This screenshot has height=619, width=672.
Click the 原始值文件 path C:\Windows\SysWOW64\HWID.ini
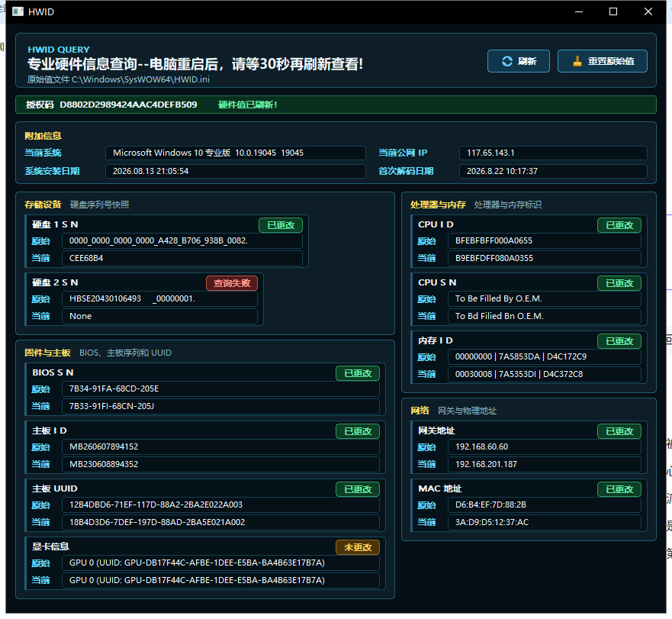click(119, 79)
